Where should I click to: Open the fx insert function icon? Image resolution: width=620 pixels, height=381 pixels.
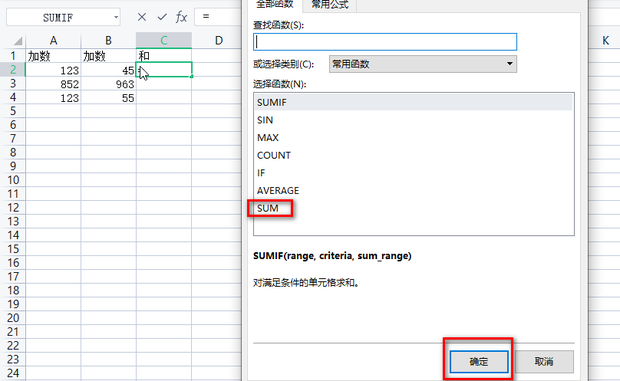(x=181, y=17)
